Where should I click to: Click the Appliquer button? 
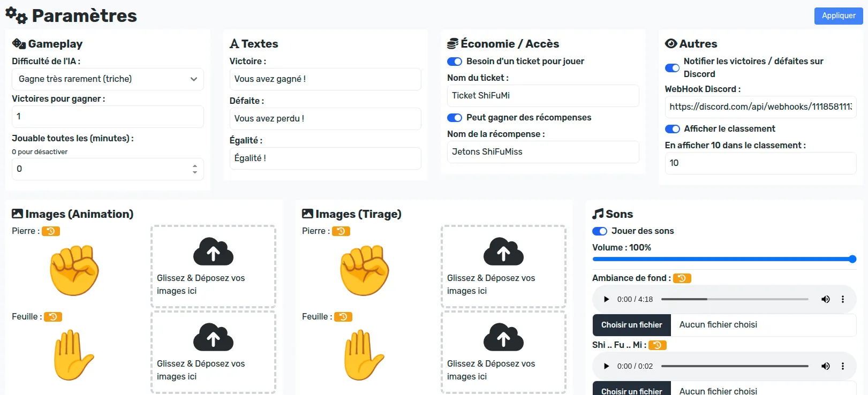point(838,16)
